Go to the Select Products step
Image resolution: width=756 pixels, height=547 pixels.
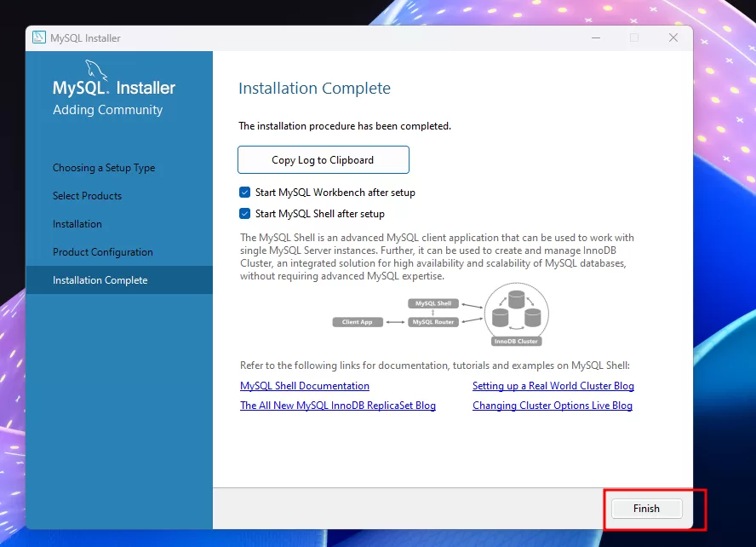(x=87, y=196)
